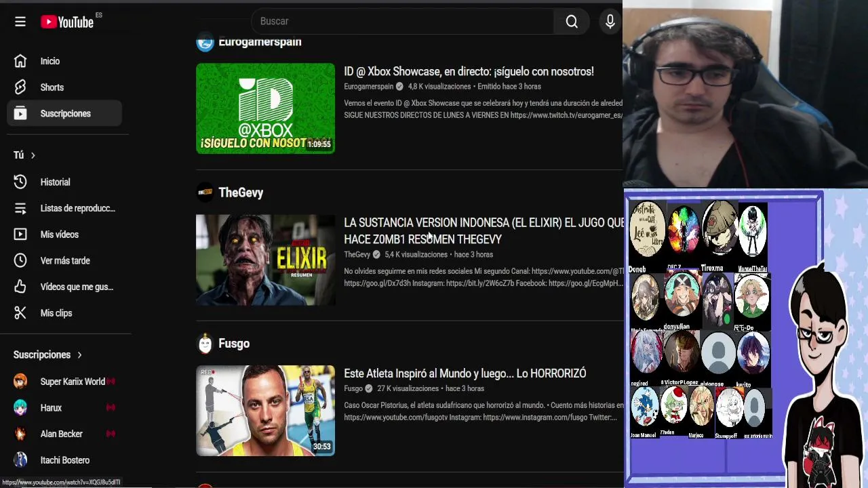Open the hamburger guide menu
Viewport: 868px width, 488px height.
click(x=20, y=22)
